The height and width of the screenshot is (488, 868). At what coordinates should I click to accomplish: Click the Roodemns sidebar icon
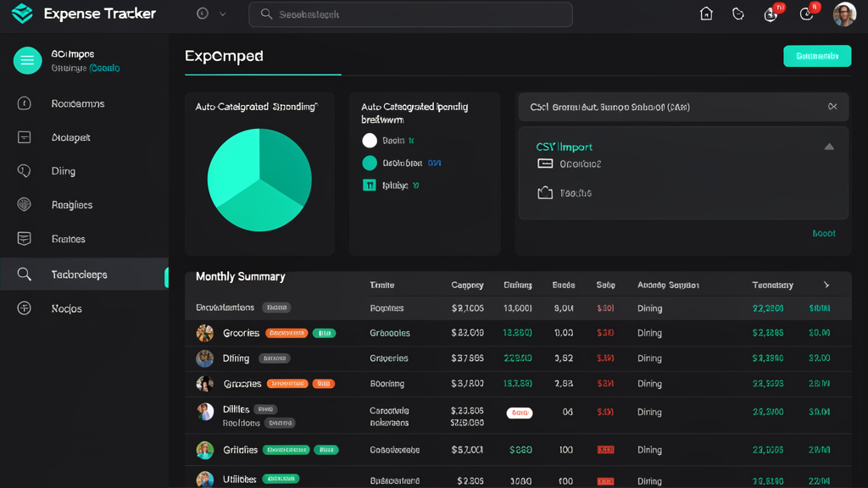tap(24, 103)
